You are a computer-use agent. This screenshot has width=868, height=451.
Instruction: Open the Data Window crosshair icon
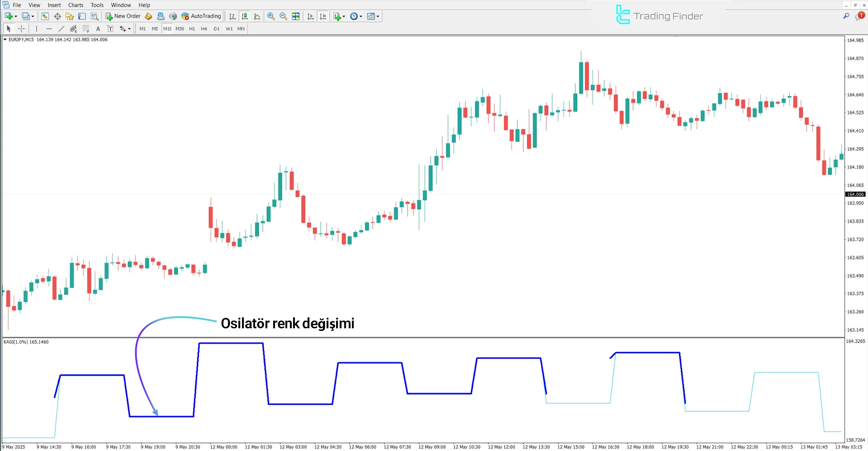click(57, 16)
